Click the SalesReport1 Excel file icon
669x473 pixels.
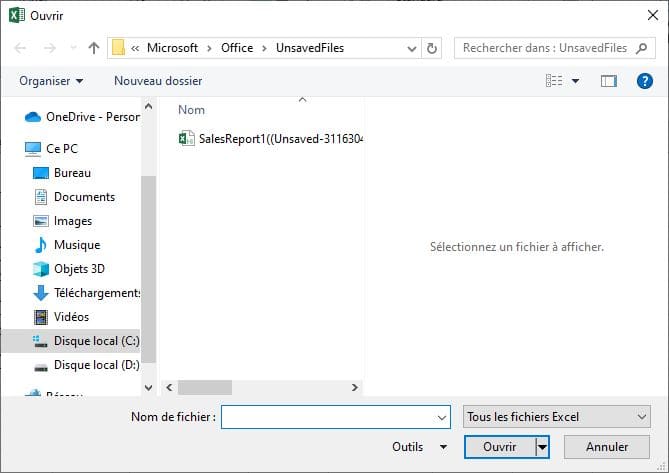(x=186, y=139)
